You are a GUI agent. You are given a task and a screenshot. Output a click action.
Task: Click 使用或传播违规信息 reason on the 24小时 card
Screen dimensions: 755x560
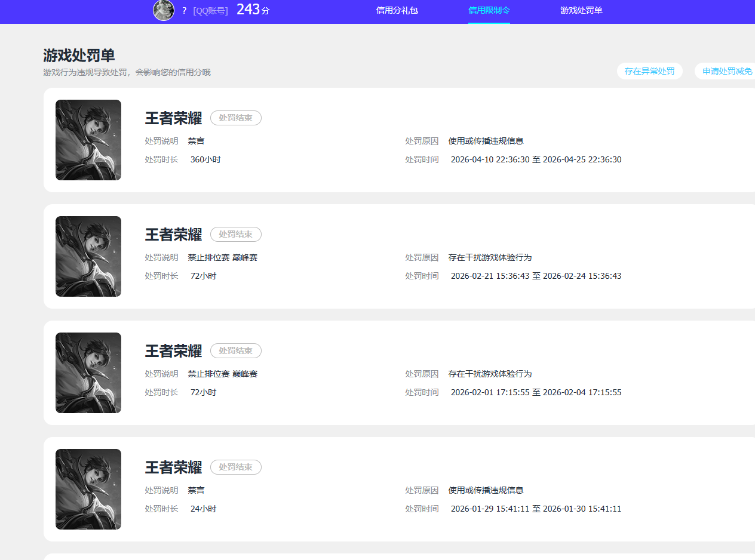[x=486, y=491]
